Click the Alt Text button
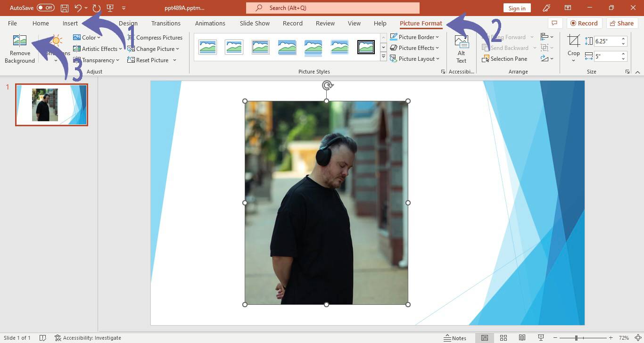 point(461,49)
